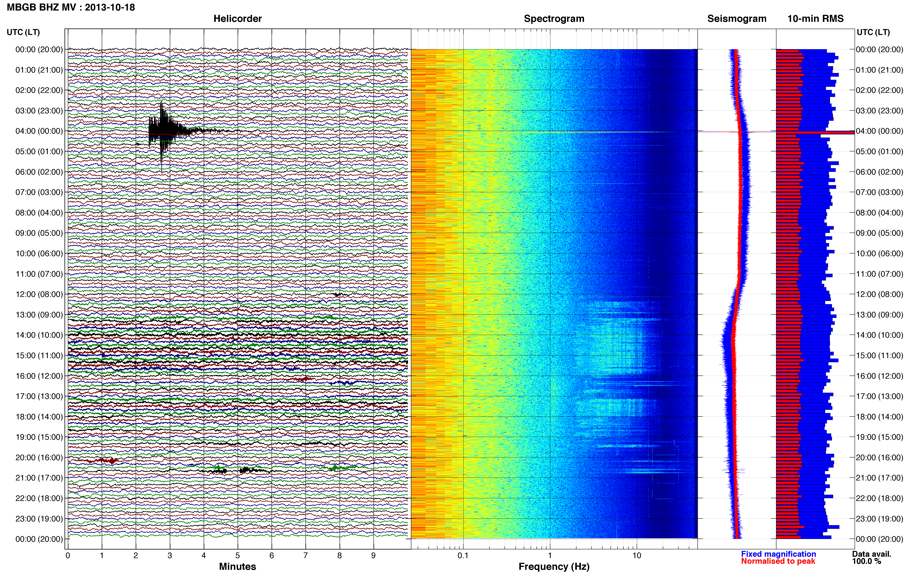This screenshot has height=578, width=924.
Task: Click the left '04:00 (00:00)' time label
Action: point(39,131)
